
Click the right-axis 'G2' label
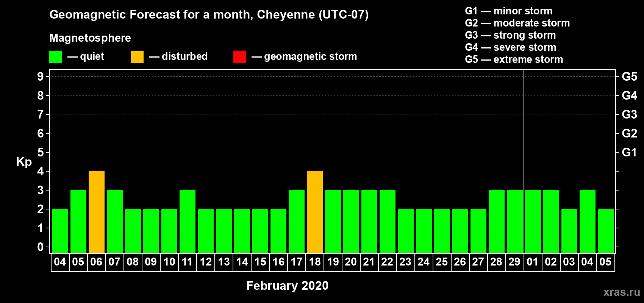pos(630,133)
